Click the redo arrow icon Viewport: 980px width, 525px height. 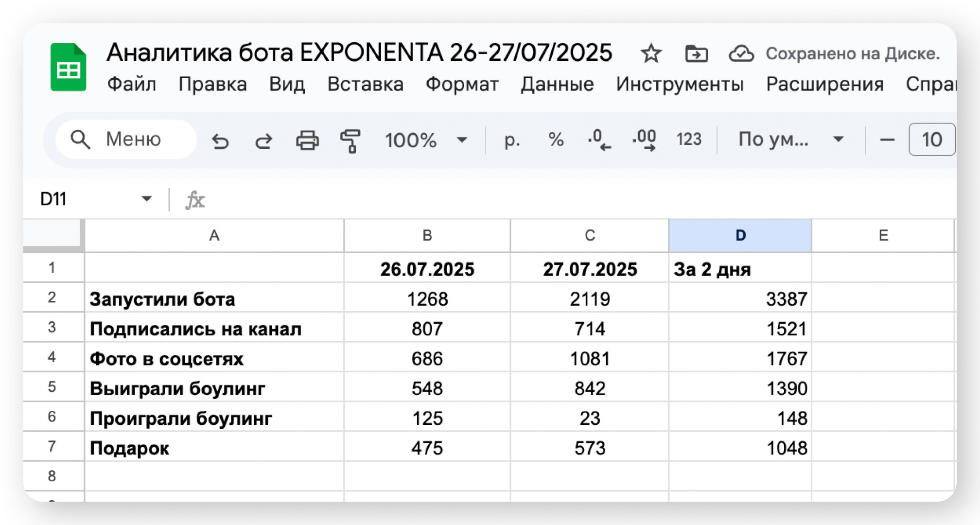click(263, 141)
